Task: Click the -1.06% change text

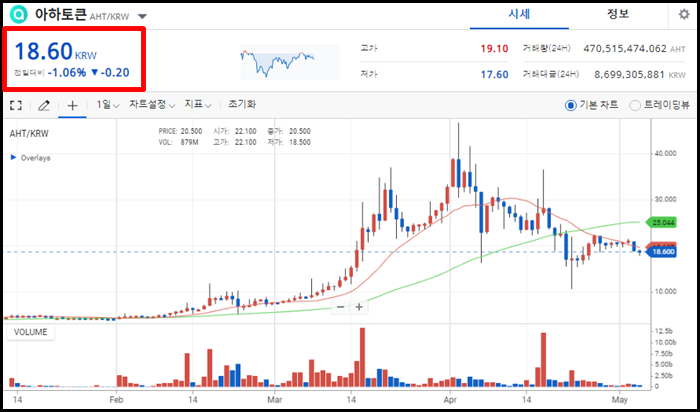Action: 67,72
